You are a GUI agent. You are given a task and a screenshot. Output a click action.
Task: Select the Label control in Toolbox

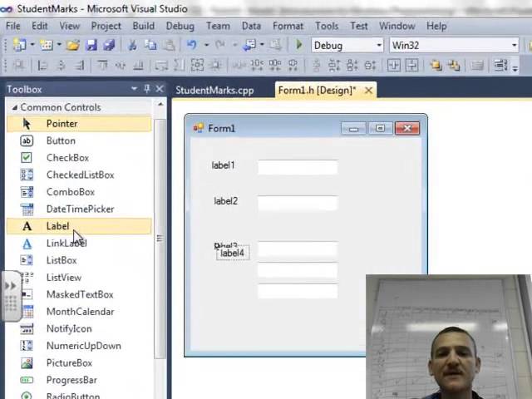click(x=79, y=226)
